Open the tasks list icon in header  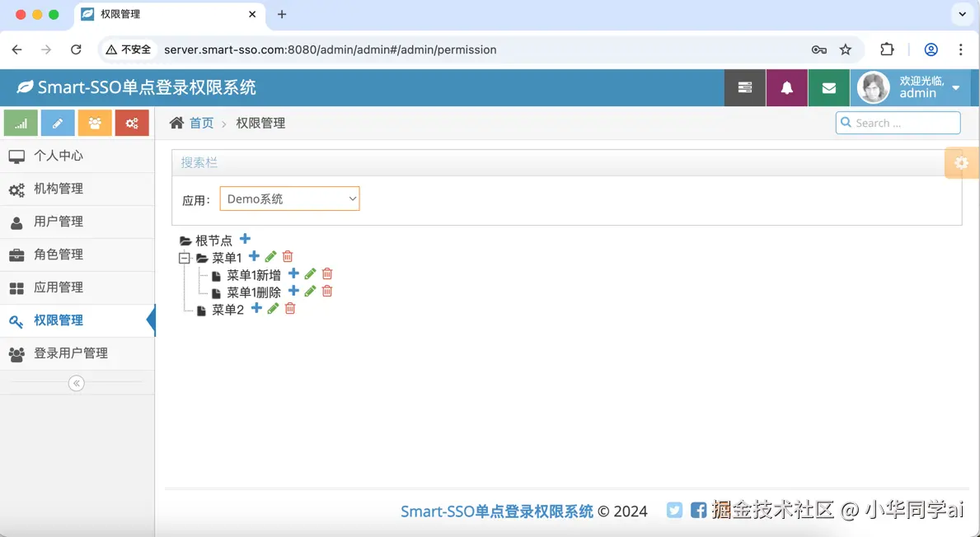point(745,87)
